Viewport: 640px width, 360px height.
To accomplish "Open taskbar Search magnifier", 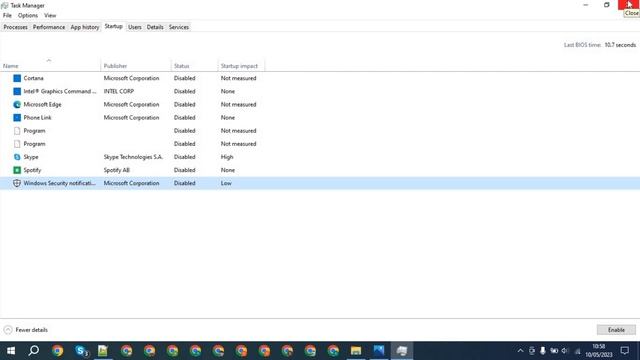I will point(34,351).
